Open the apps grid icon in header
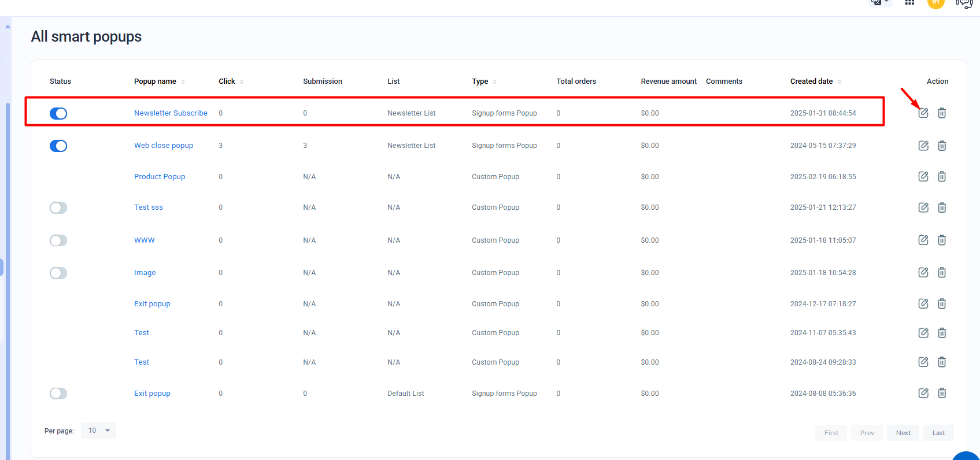Screen dimensions: 980x460 [909, 3]
